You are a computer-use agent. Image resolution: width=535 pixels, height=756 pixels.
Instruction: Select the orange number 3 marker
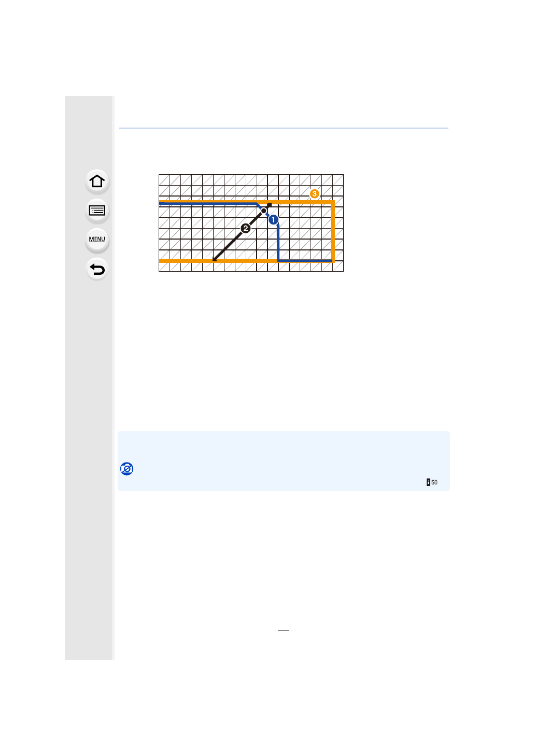314,194
